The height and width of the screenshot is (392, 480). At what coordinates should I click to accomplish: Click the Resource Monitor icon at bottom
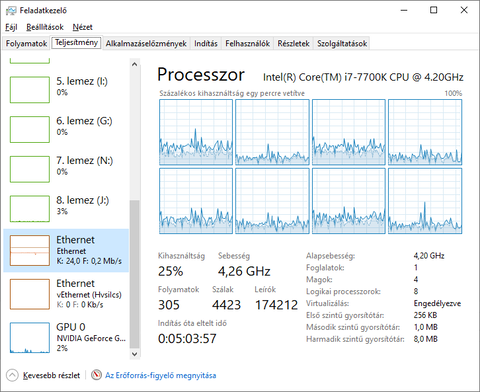[x=96, y=375]
